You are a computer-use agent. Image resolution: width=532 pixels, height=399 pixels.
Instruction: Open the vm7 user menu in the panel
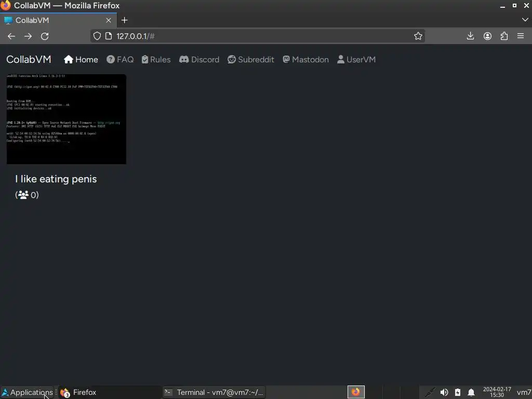click(524, 392)
